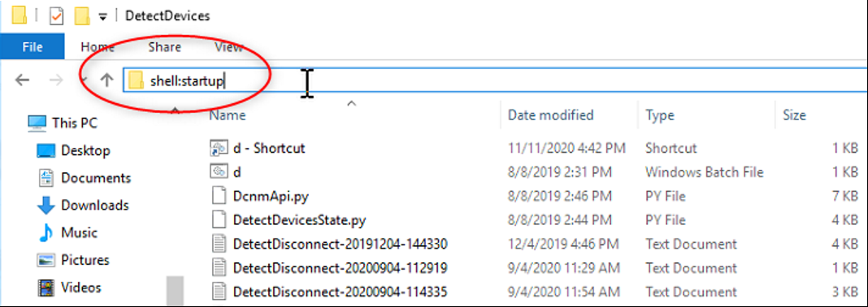The width and height of the screenshot is (868, 307).
Task: Navigate up one folder level arrow
Action: pos(106,80)
